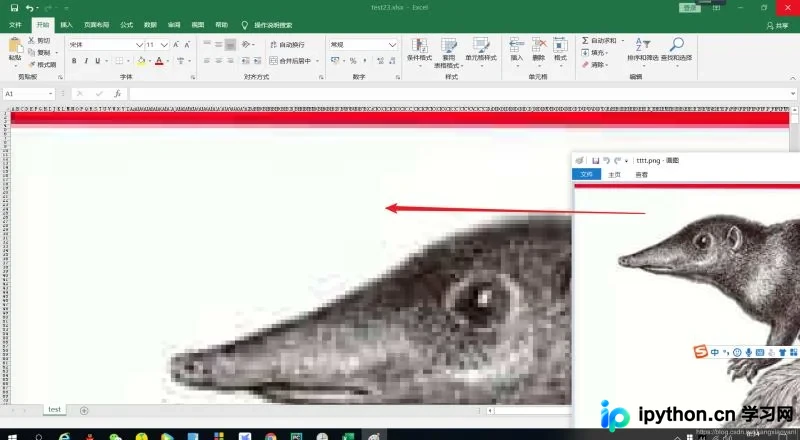Screen dimensions: 800x440
Task: Open the 填充 fill dropdown
Action: [595, 53]
